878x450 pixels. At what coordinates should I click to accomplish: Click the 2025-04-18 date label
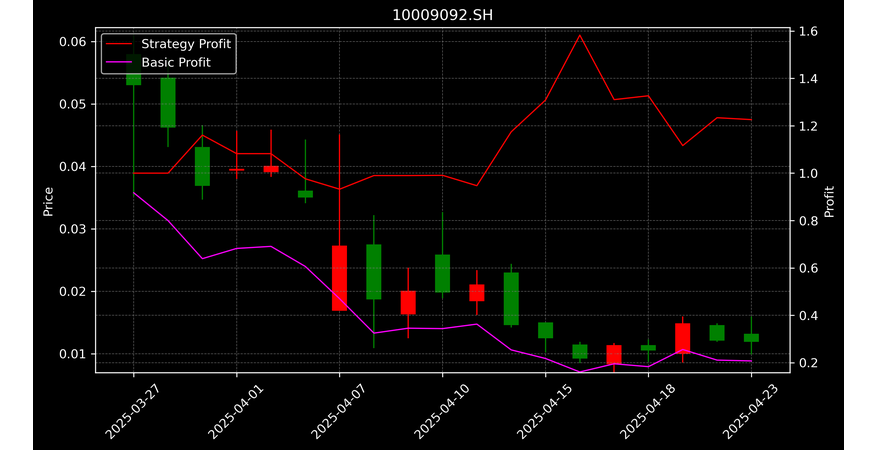click(648, 412)
